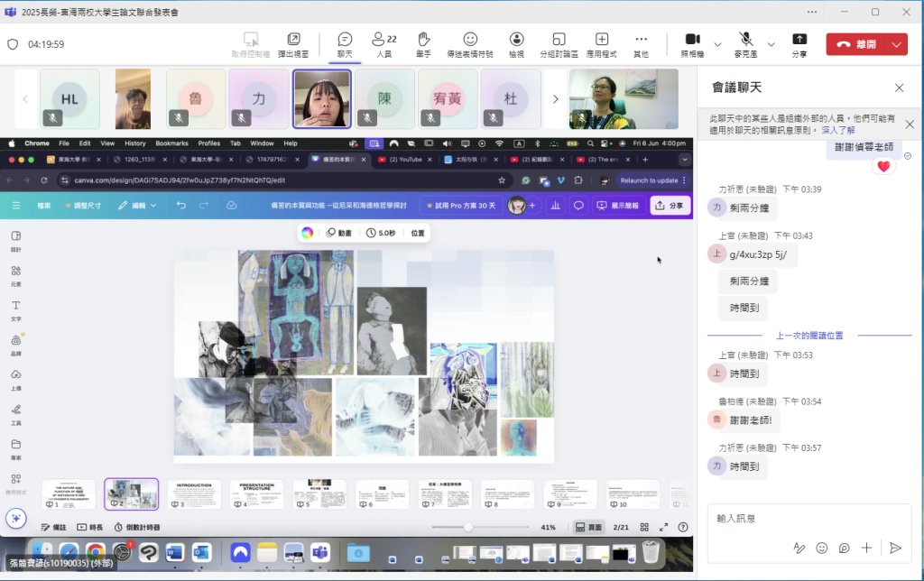Open the 41% zoom level in Canva
Image resolution: width=924 pixels, height=581 pixels.
tap(548, 528)
